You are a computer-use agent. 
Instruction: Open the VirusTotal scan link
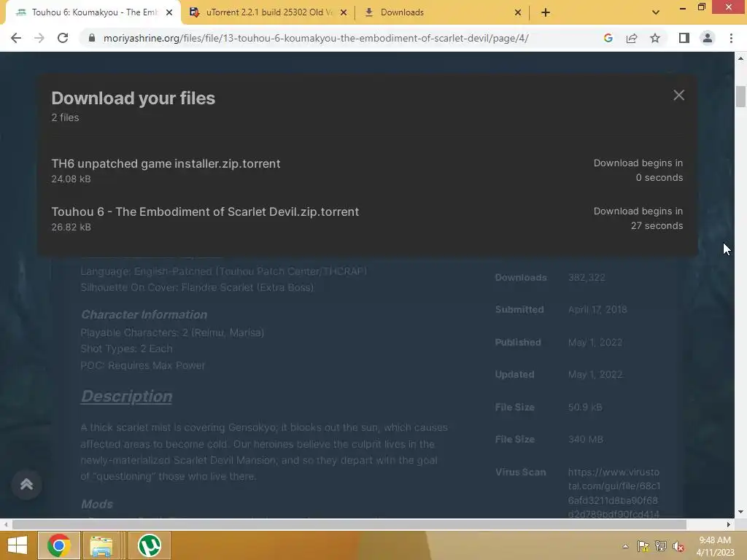coord(614,493)
